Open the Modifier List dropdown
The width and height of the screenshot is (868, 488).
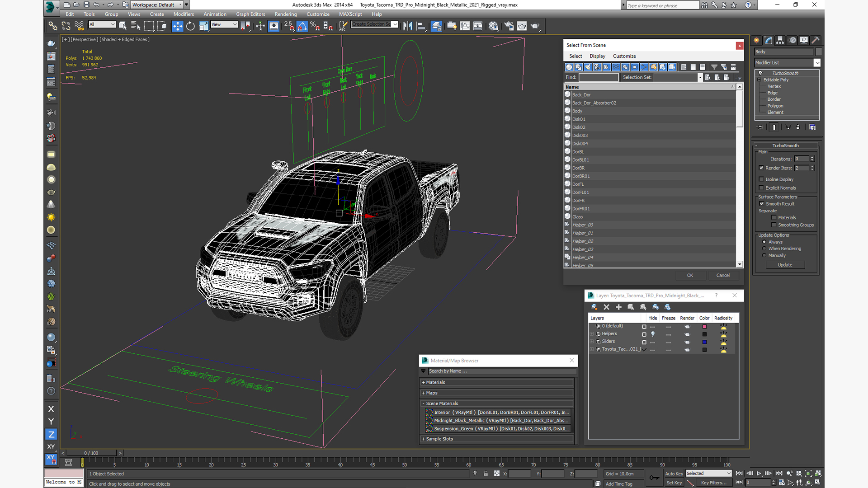click(787, 63)
